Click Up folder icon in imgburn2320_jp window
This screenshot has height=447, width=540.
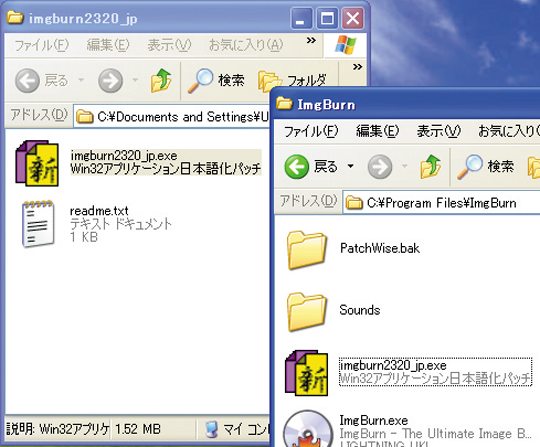tap(161, 80)
